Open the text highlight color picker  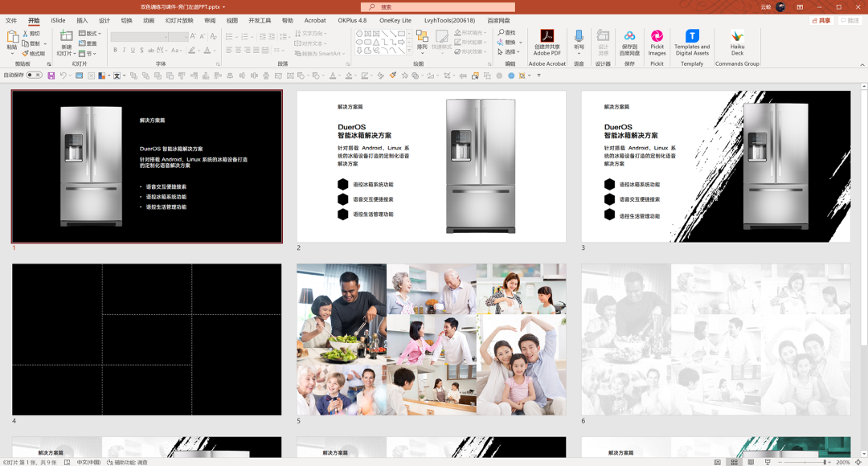tap(191, 51)
